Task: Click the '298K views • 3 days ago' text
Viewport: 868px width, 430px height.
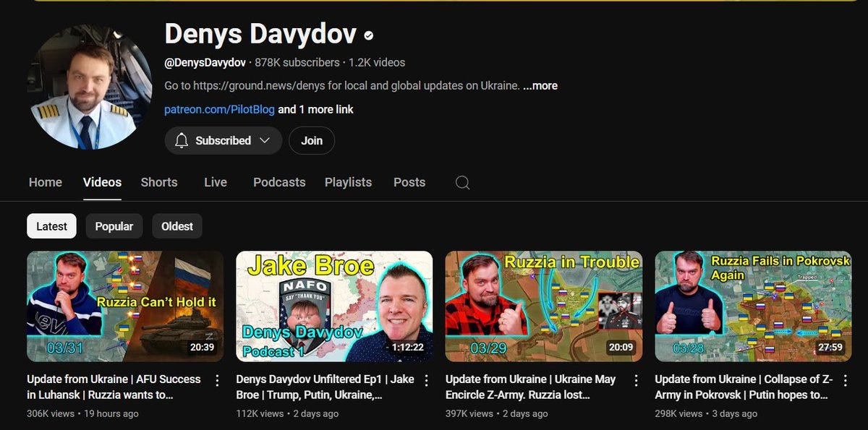Action: click(706, 413)
